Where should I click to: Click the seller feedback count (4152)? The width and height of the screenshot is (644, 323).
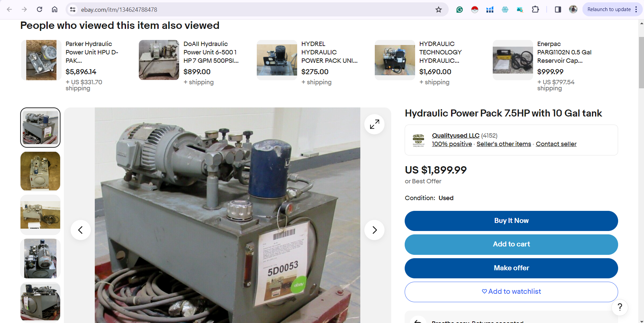click(489, 136)
